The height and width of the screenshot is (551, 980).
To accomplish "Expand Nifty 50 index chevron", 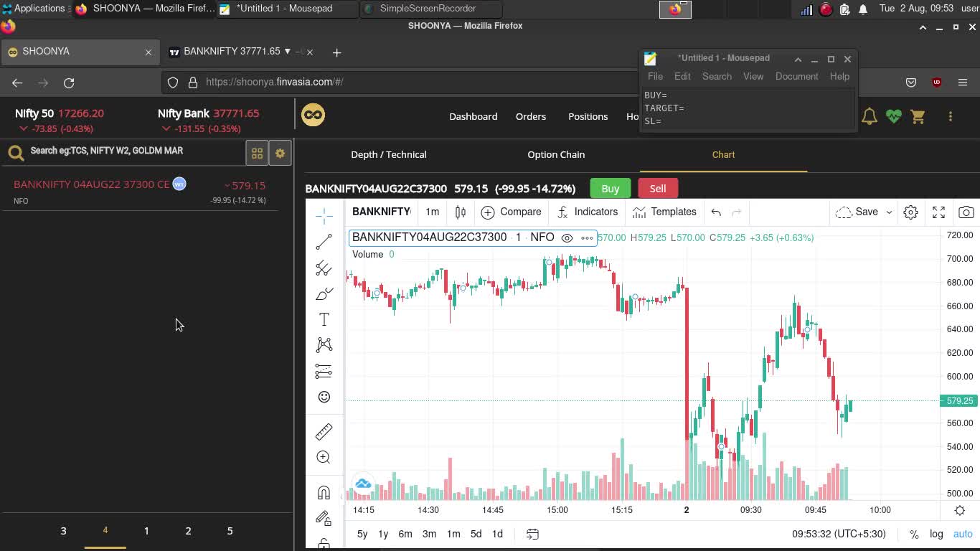I will click(x=24, y=128).
